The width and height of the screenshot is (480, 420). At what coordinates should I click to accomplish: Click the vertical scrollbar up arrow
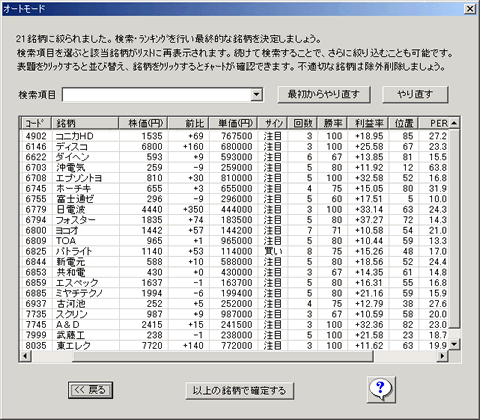tap(454, 123)
